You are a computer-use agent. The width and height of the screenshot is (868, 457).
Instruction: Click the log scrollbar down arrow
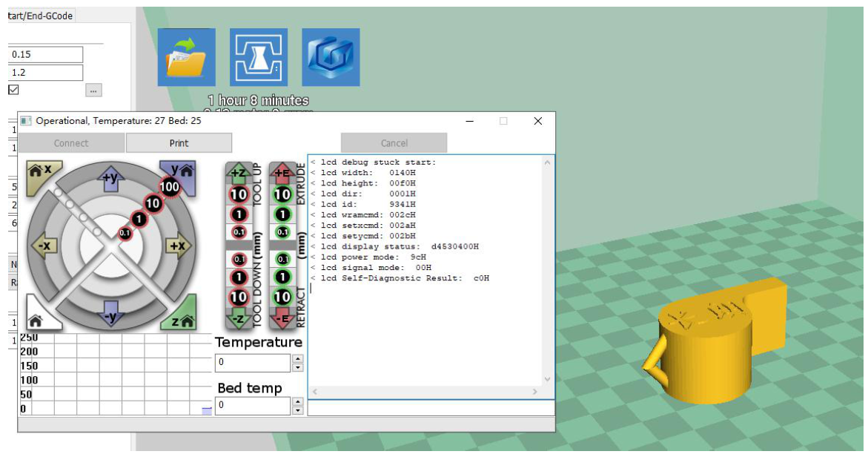pyautogui.click(x=548, y=379)
